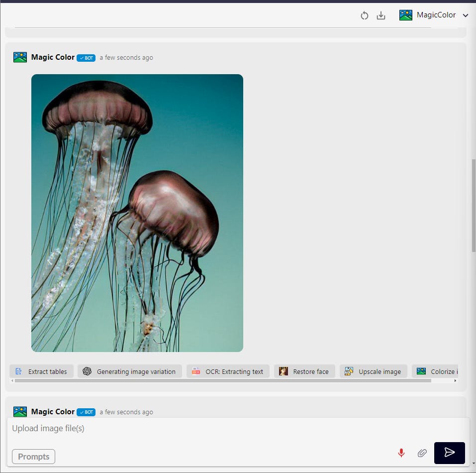The height and width of the screenshot is (473, 476).
Task: Click the MagicColor logo in header
Action: pyautogui.click(x=406, y=15)
